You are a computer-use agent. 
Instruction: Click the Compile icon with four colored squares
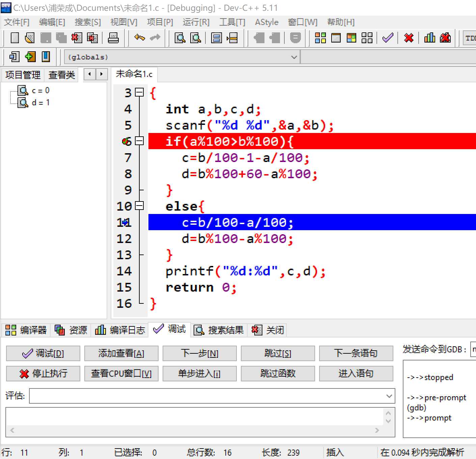(320, 38)
